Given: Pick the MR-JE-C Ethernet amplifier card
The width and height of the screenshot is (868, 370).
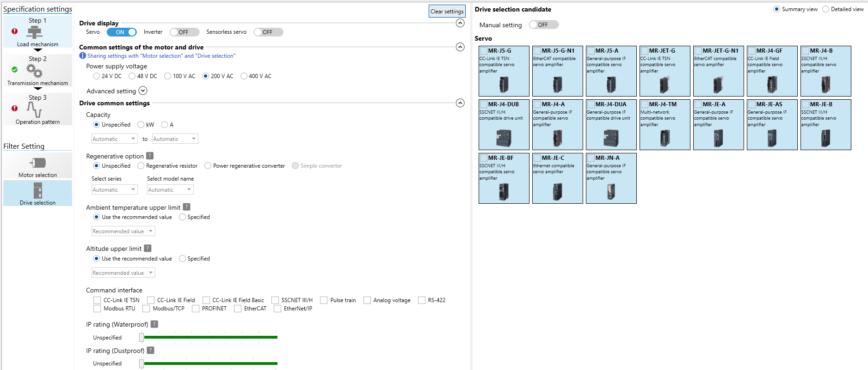Looking at the screenshot, I should tap(557, 178).
